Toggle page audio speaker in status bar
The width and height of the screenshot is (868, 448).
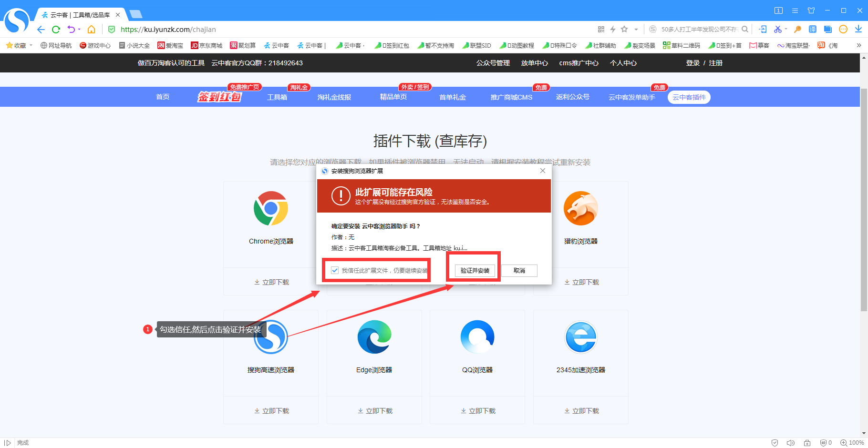(x=791, y=442)
